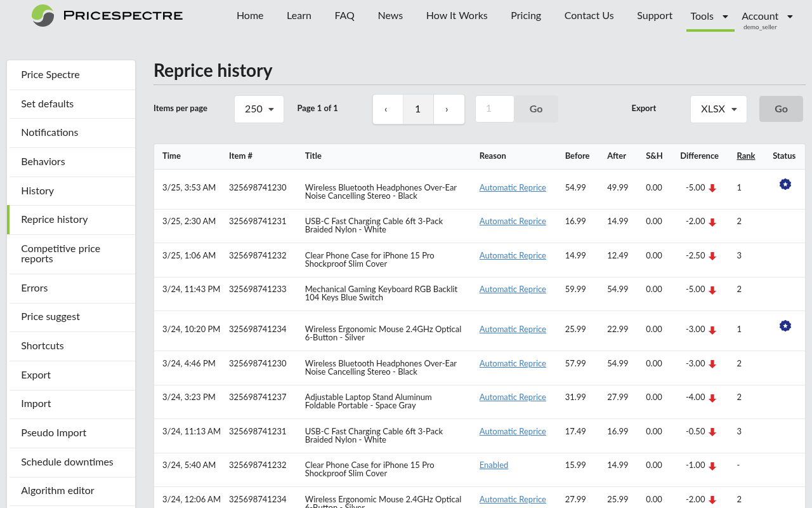Click the red decrease arrow beside the -2.50 difference
The width and height of the screenshot is (812, 508).
[x=713, y=255]
